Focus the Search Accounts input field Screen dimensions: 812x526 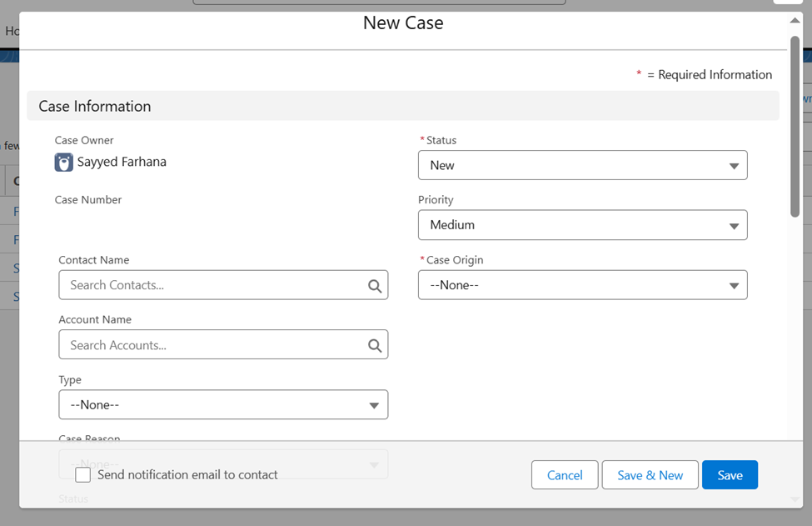[x=212, y=345]
